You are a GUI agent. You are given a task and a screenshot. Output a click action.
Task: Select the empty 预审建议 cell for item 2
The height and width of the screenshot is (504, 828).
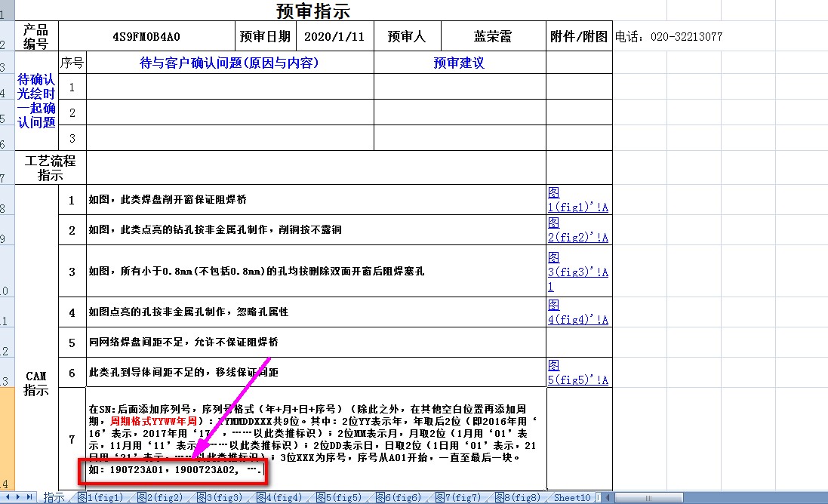point(460,112)
